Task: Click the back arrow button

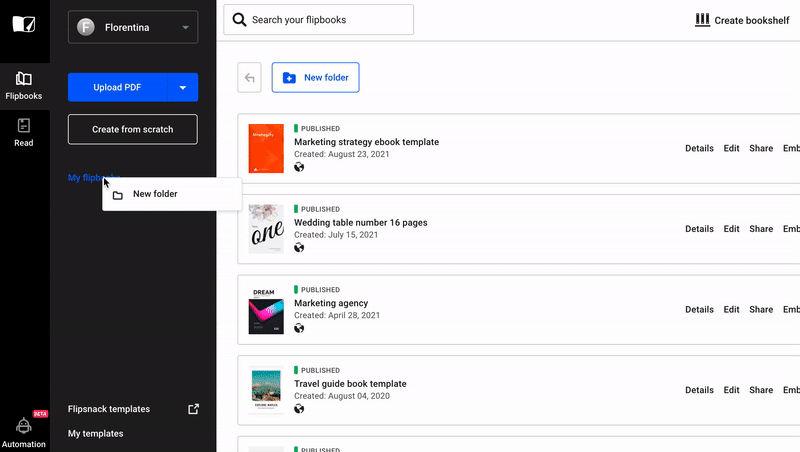Action: point(249,78)
